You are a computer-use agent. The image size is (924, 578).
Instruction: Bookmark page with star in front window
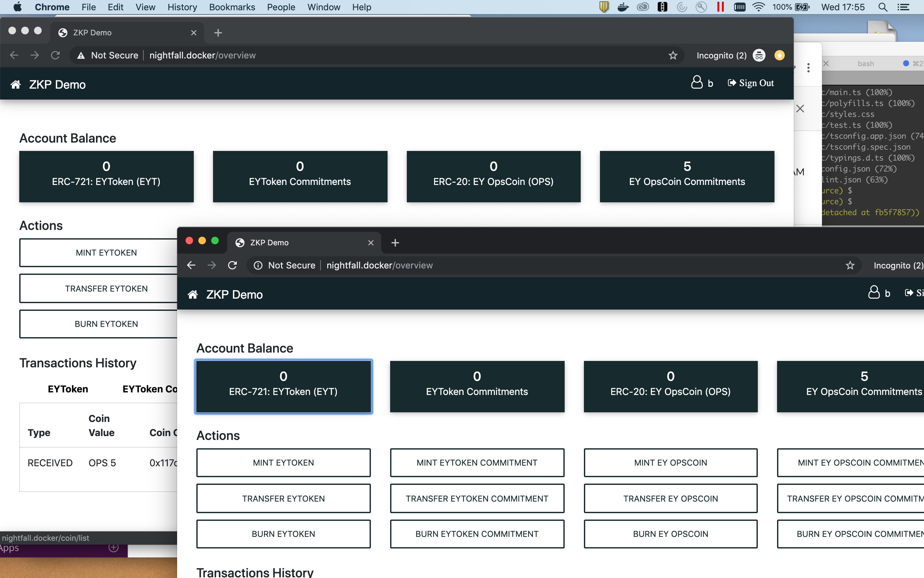850,265
